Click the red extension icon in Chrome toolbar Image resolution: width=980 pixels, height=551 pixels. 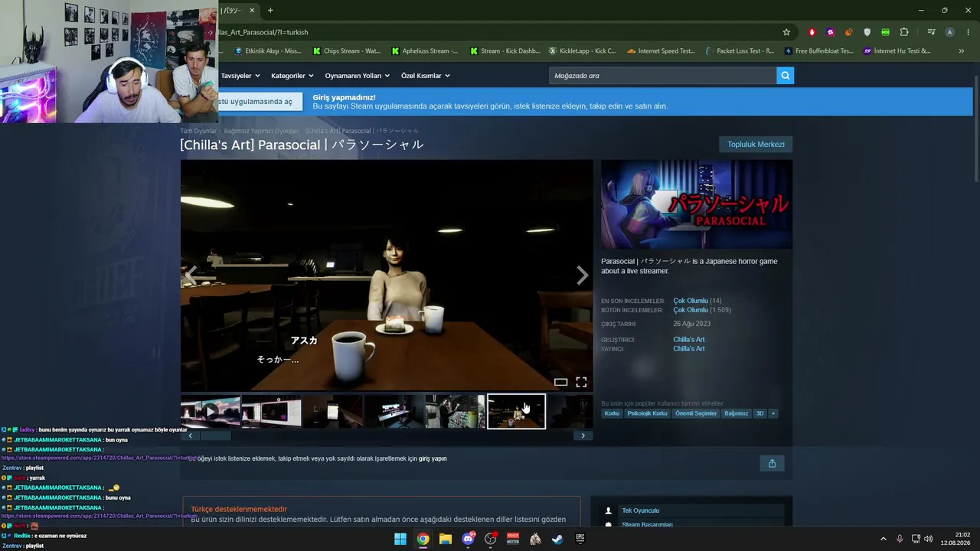[812, 32]
